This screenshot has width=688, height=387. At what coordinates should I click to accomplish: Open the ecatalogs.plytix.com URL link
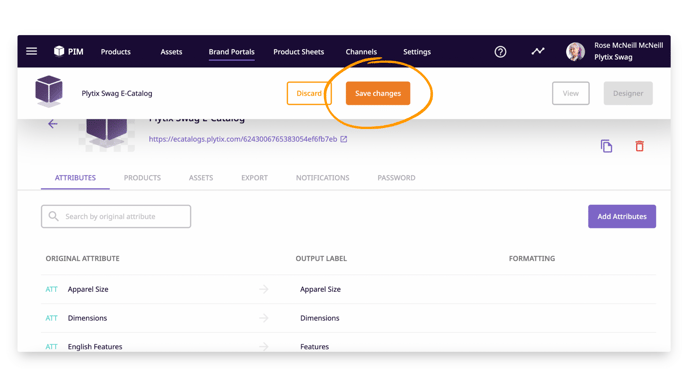(243, 139)
